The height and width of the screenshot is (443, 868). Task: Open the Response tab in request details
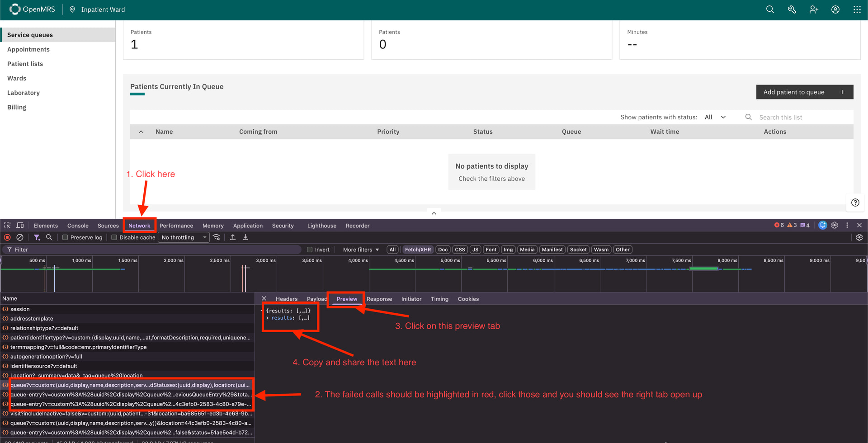[379, 299]
